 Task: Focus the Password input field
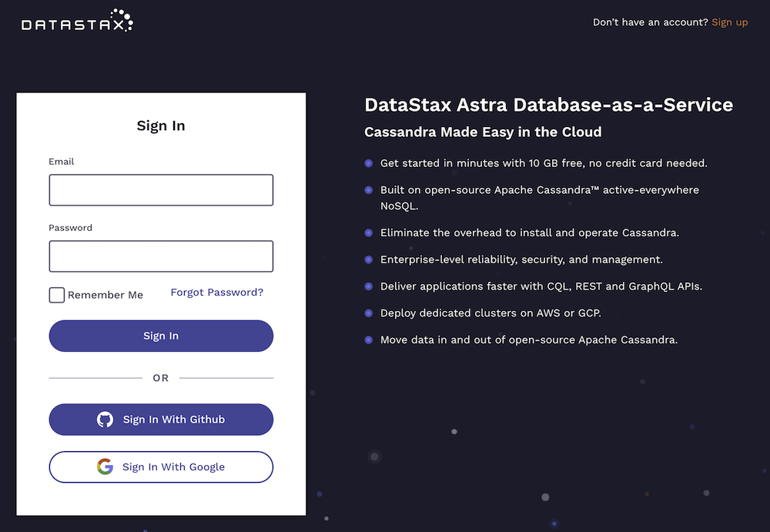coord(161,256)
